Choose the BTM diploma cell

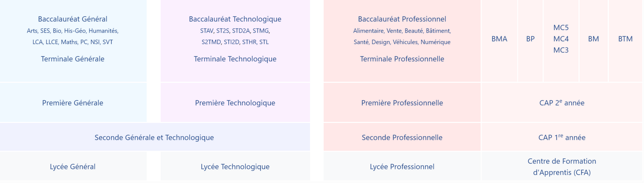point(625,39)
